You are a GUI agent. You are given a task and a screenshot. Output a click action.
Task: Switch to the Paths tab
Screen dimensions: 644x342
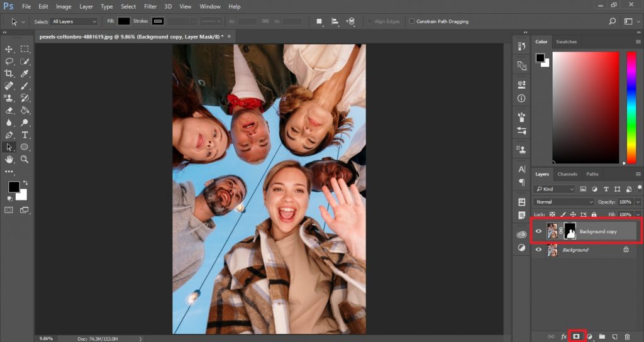tap(592, 174)
